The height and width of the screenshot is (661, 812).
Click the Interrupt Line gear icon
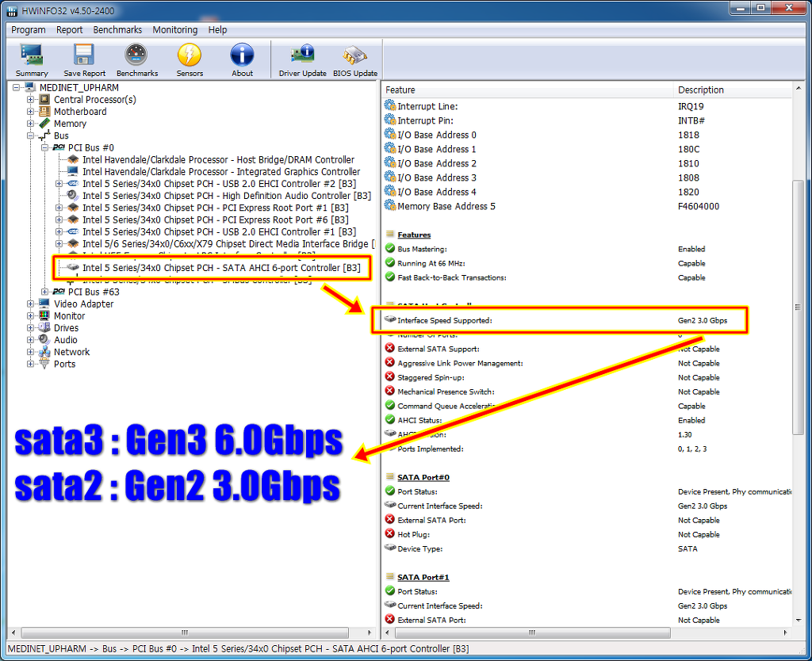[x=390, y=105]
